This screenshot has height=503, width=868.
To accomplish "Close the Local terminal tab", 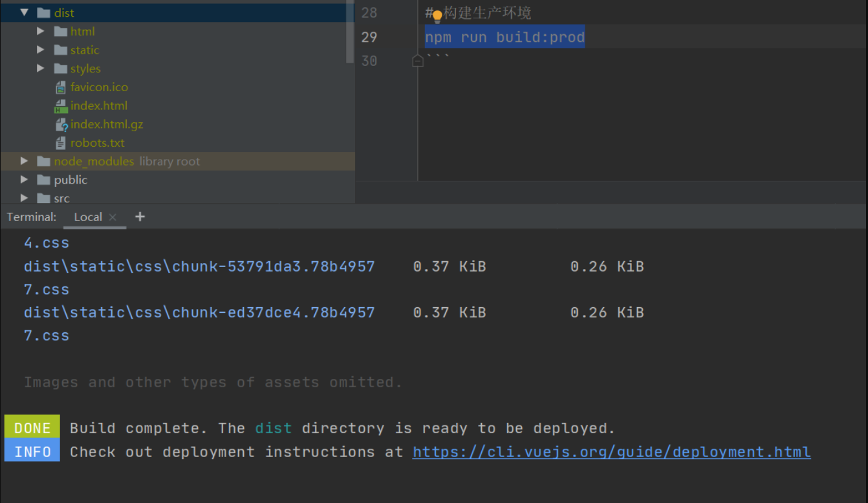I will [113, 217].
